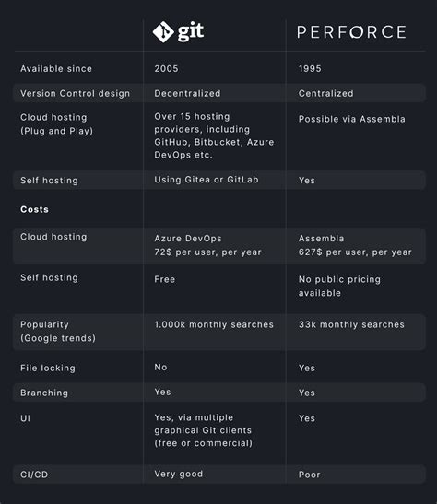Viewport: 437px width, 504px height.
Task: Click 'Assembla 627$ per user' cell
Action: (355, 245)
